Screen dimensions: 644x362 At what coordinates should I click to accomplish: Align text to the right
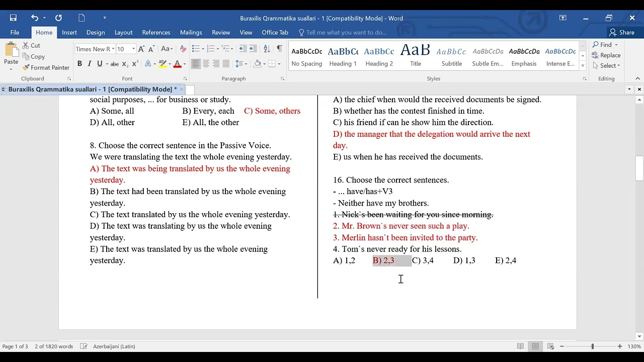coord(216,64)
